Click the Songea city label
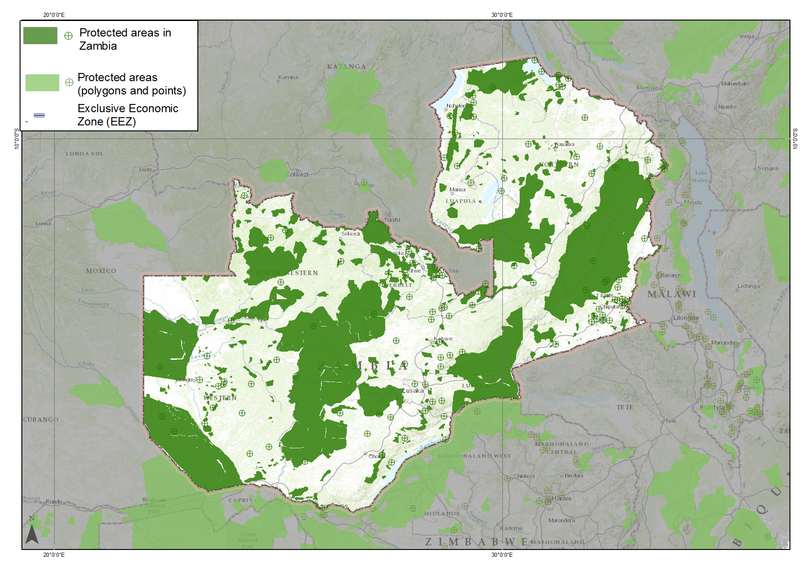Screen dimensions: 800x565 click(768, 168)
